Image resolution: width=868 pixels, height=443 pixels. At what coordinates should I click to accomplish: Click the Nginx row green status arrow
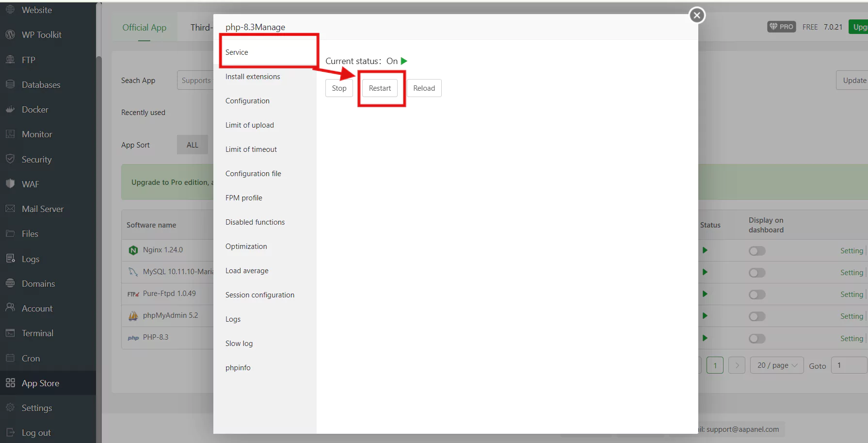click(x=705, y=250)
